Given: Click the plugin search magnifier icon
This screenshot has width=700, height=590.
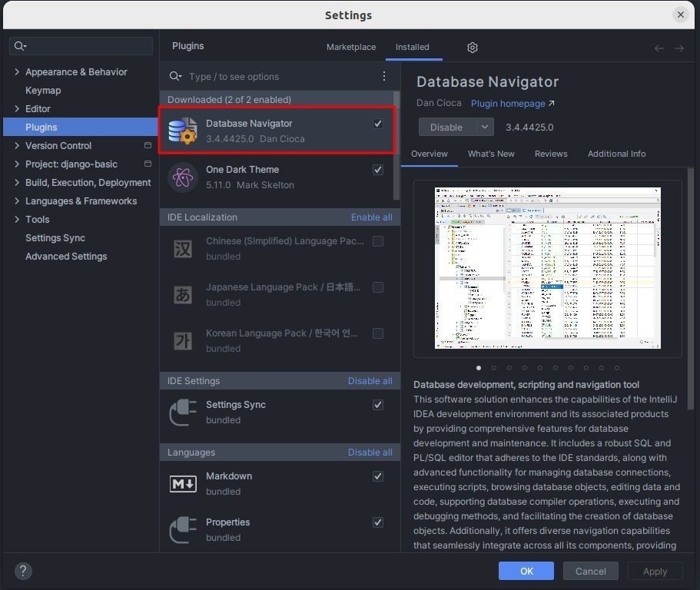Looking at the screenshot, I should click(175, 76).
